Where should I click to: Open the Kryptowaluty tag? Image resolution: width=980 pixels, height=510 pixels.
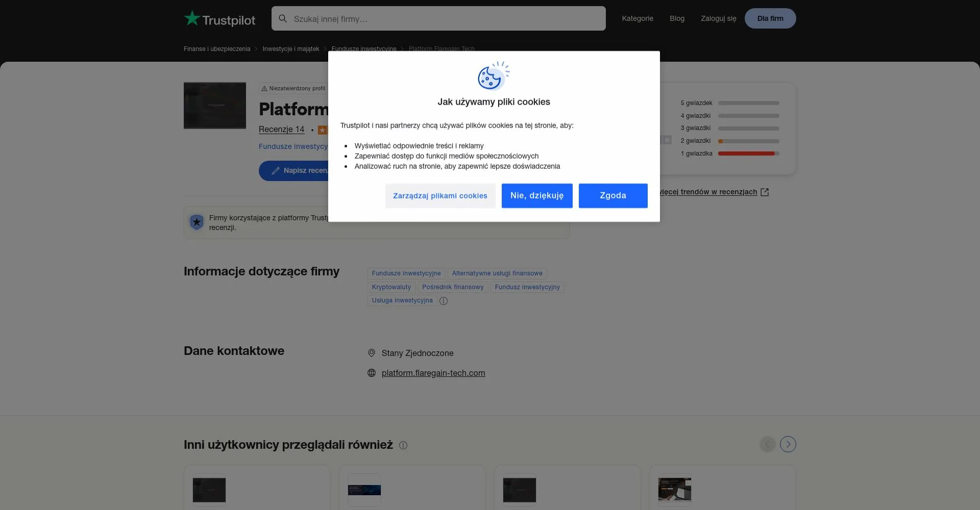pyautogui.click(x=391, y=287)
